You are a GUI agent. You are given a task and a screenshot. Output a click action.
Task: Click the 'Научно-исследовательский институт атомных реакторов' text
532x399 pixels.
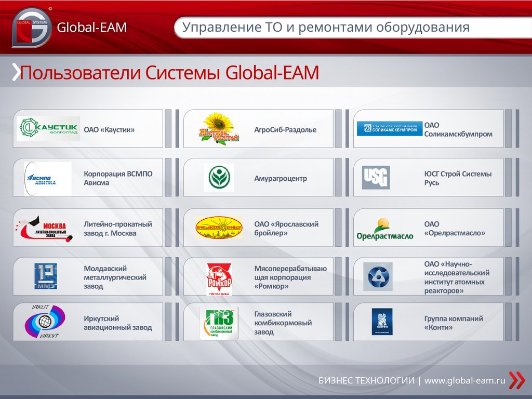click(x=457, y=277)
